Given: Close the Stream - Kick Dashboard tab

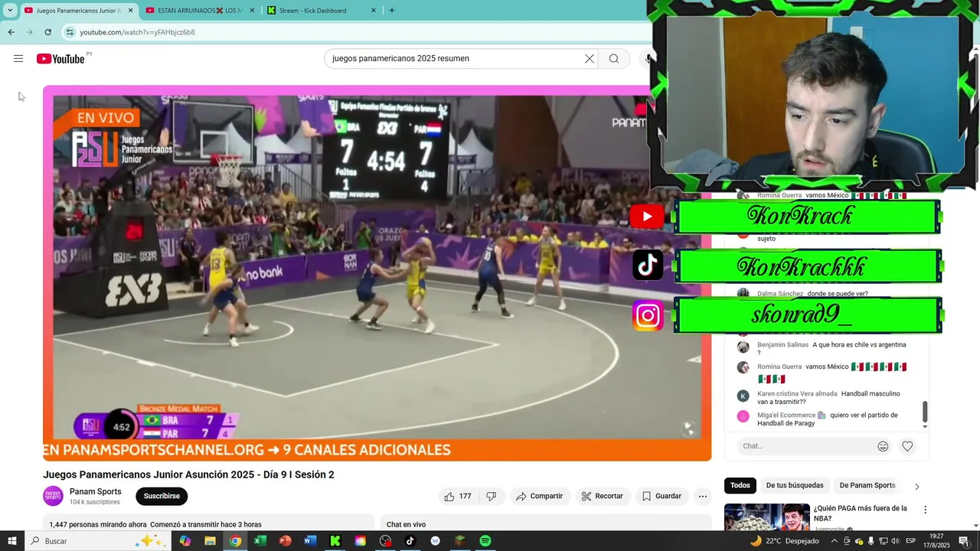Looking at the screenshot, I should (x=374, y=11).
